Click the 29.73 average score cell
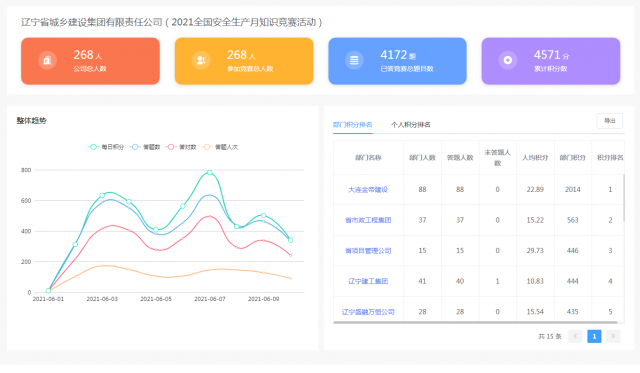 [535, 251]
